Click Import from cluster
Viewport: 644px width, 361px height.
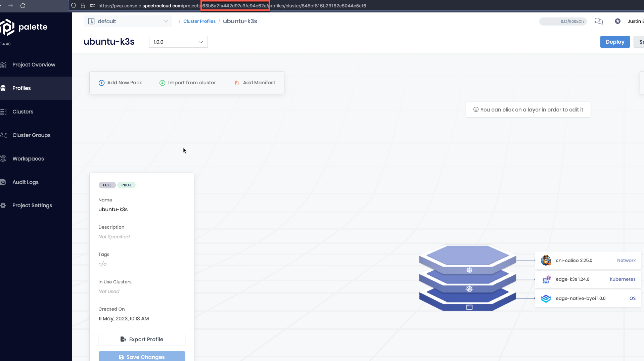click(x=188, y=83)
